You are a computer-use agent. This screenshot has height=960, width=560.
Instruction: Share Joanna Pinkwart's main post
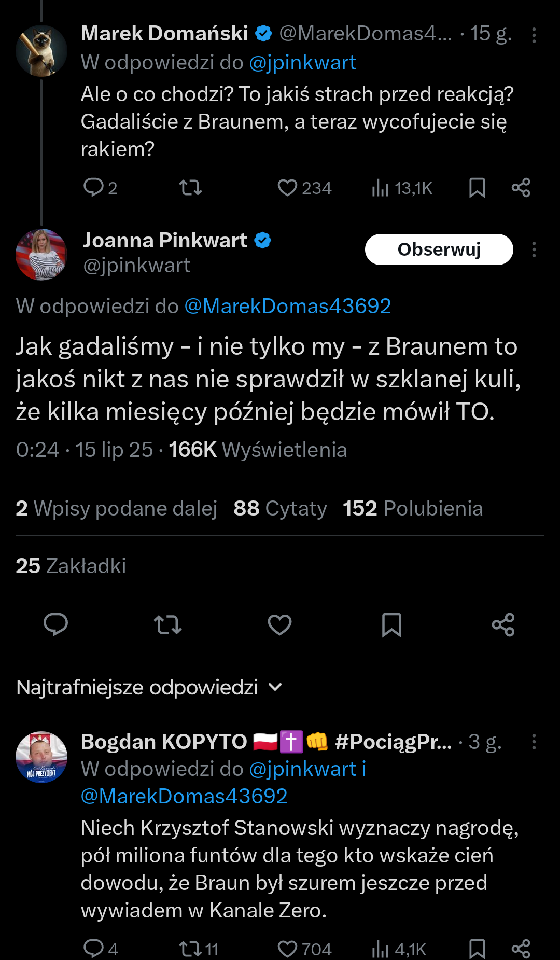[503, 624]
